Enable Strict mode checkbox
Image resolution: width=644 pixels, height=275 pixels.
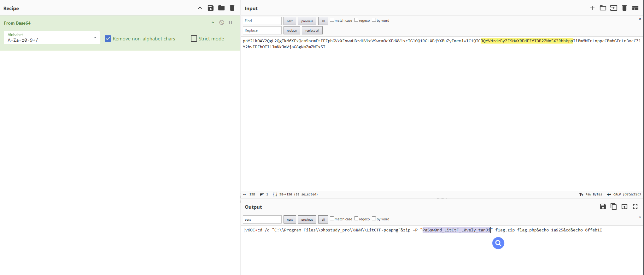(194, 39)
